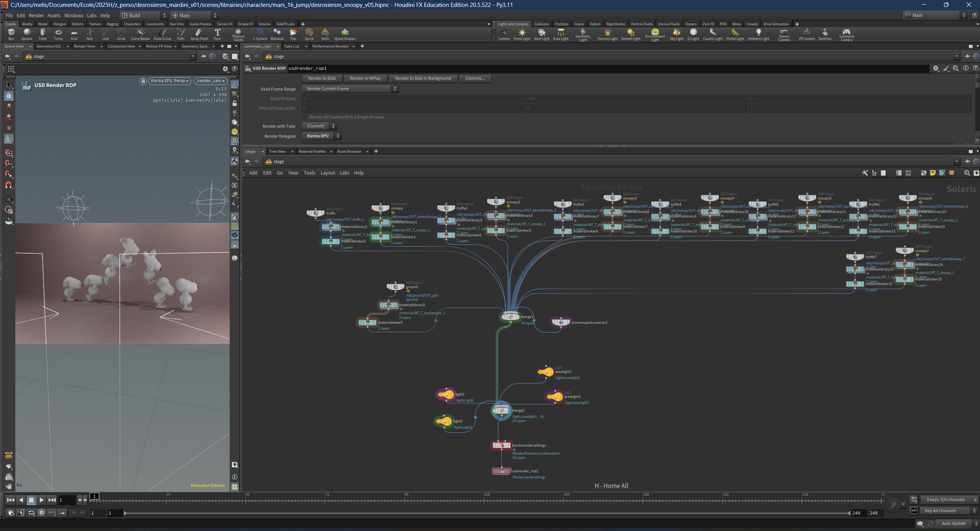
Task: Open the Key All Channels dropdown
Action: pos(948,511)
